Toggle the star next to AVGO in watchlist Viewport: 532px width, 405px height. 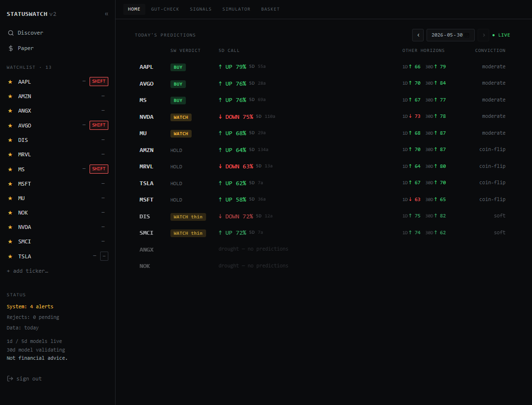coord(10,126)
